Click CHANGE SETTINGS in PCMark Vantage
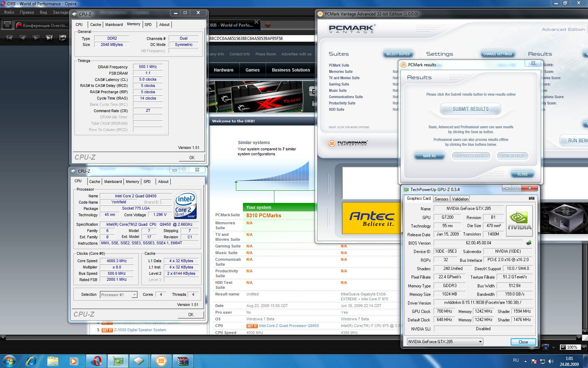Screen dimensions: 588x368 coord(497,54)
